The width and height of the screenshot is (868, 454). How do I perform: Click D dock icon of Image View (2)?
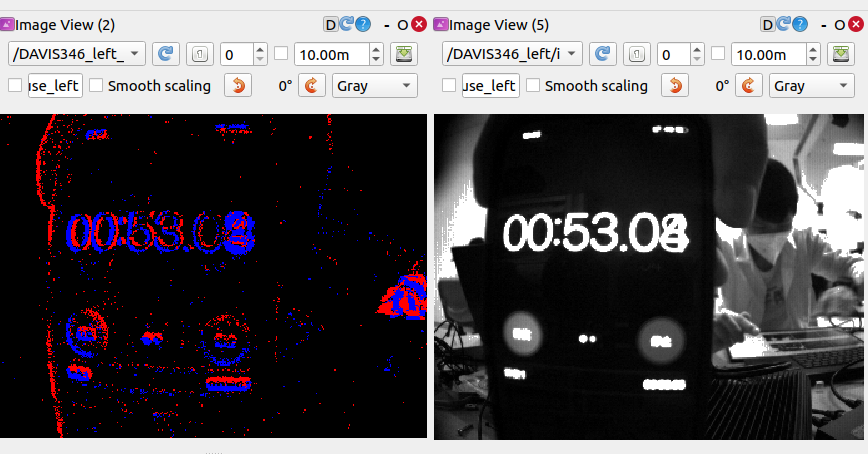[x=330, y=24]
